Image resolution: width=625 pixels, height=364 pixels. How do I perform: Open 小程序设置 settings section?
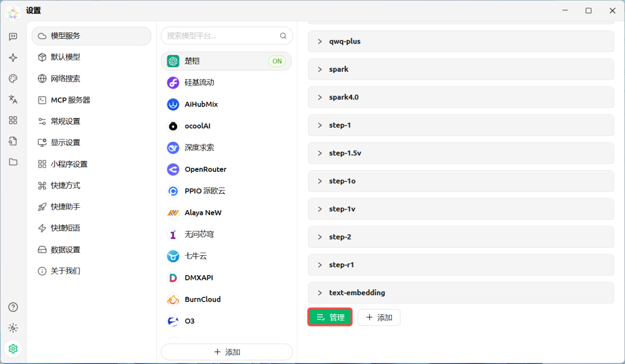(91, 164)
